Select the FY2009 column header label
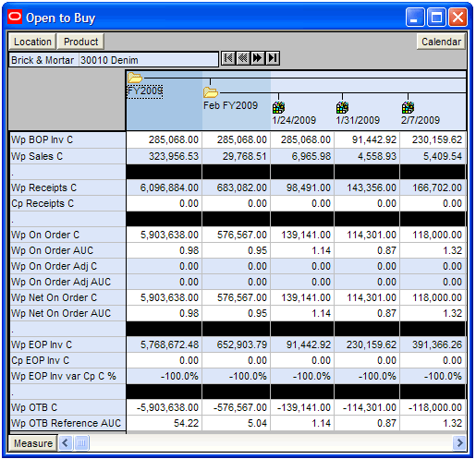Screen dimensions: 476x459 point(145,91)
